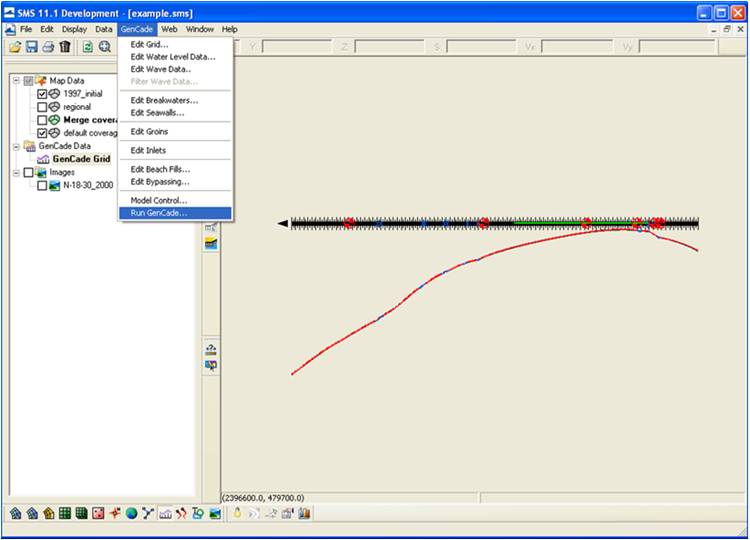Select the GenCade 1D grid module icon
The width and height of the screenshot is (750, 540).
pyautogui.click(x=165, y=514)
